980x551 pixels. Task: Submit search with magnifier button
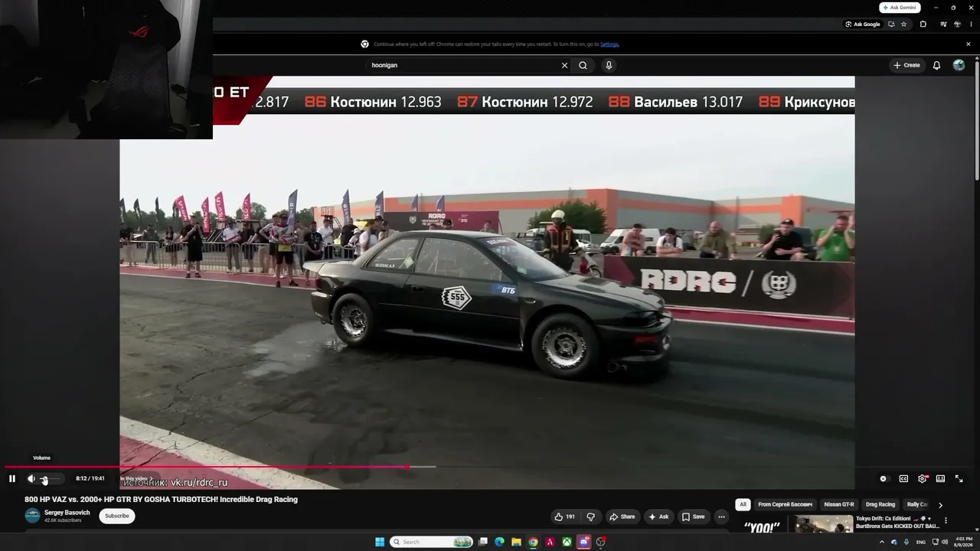(x=583, y=66)
